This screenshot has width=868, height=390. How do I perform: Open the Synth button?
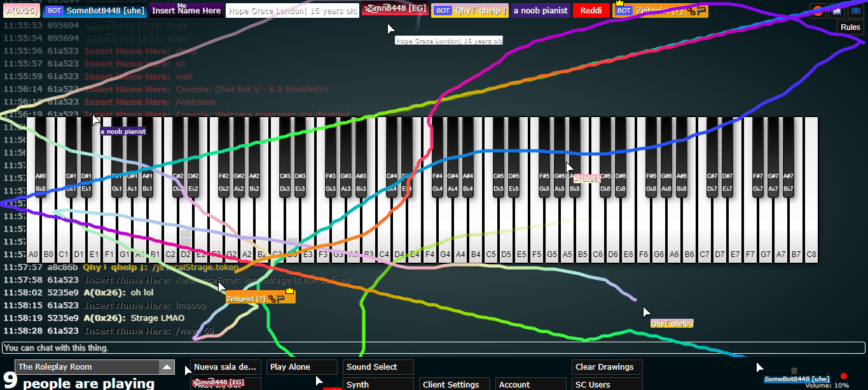click(x=378, y=384)
